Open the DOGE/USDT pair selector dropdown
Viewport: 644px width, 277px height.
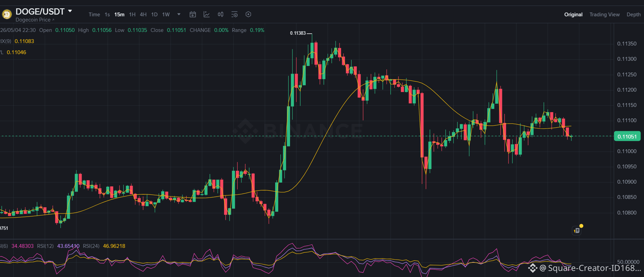(70, 11)
